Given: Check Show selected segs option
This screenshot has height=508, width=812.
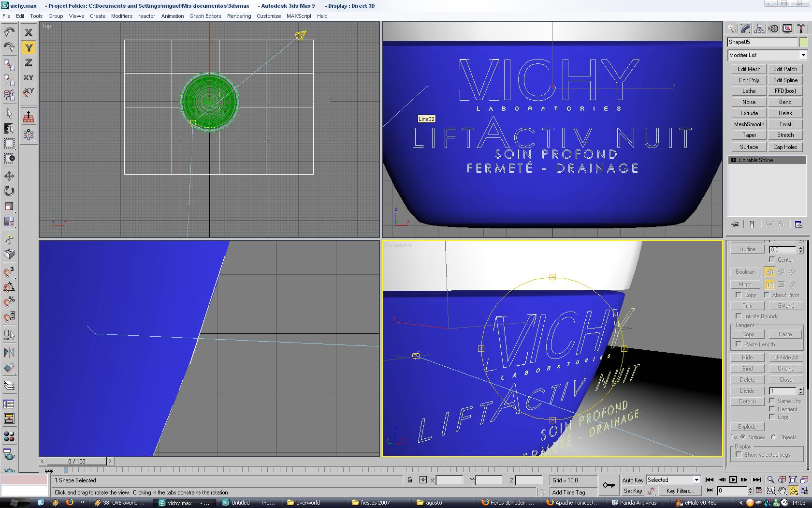Looking at the screenshot, I should click(x=739, y=455).
